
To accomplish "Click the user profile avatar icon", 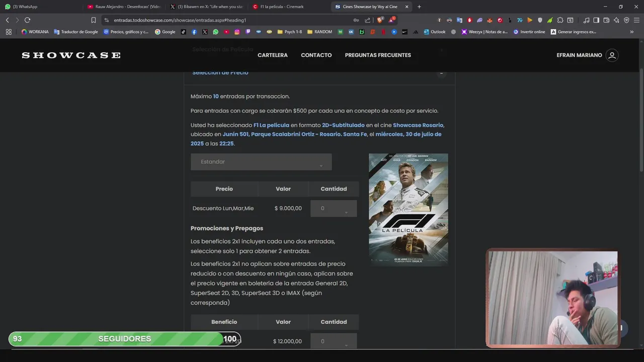I will click(612, 55).
